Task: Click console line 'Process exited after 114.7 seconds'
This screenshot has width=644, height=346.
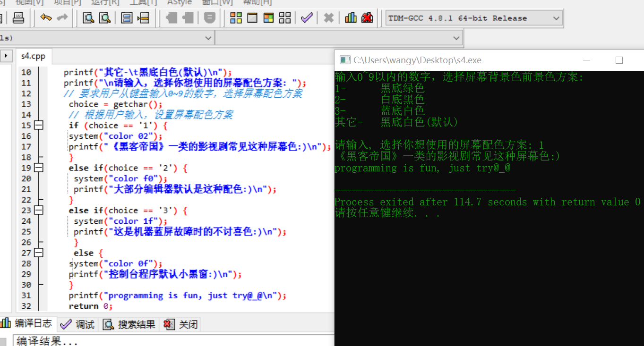Action: pos(487,202)
